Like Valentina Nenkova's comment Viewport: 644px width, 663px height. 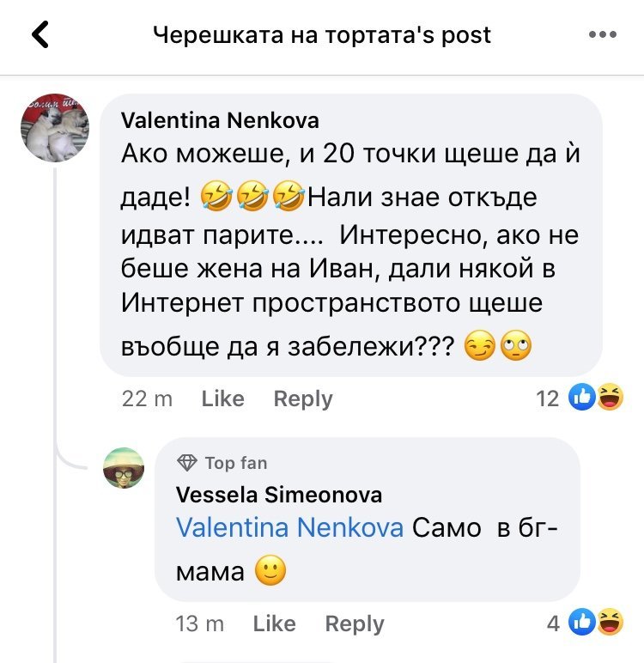point(222,398)
